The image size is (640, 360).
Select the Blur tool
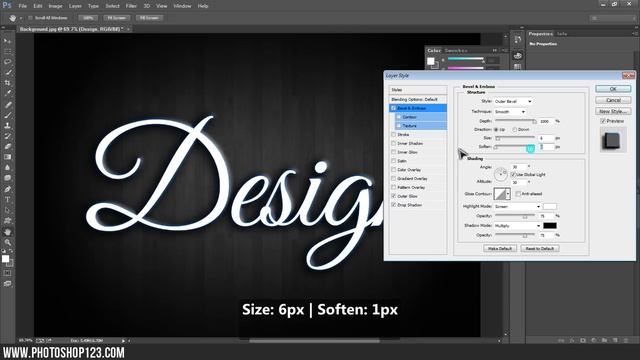7,168
